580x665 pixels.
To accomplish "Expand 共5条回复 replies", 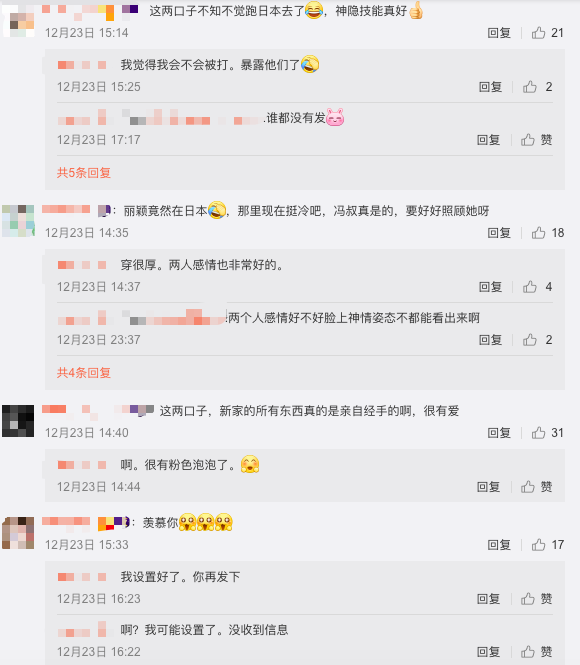I will pos(84,173).
